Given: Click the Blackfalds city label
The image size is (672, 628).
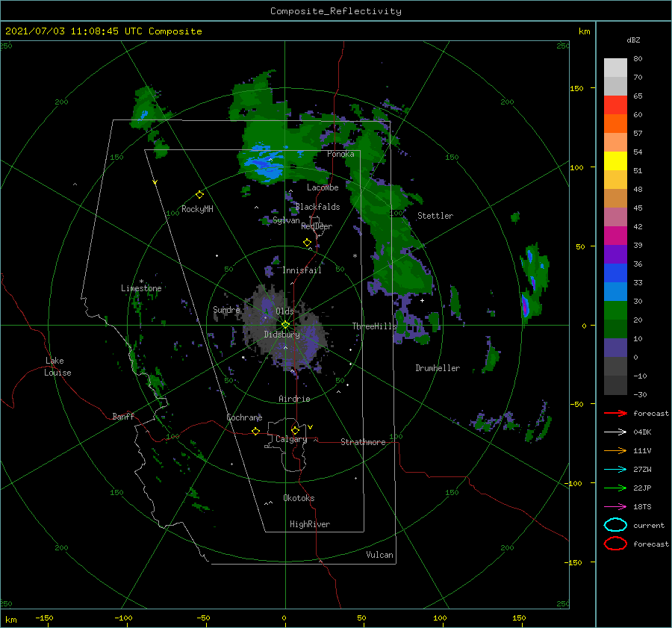Looking at the screenshot, I should 317,207.
